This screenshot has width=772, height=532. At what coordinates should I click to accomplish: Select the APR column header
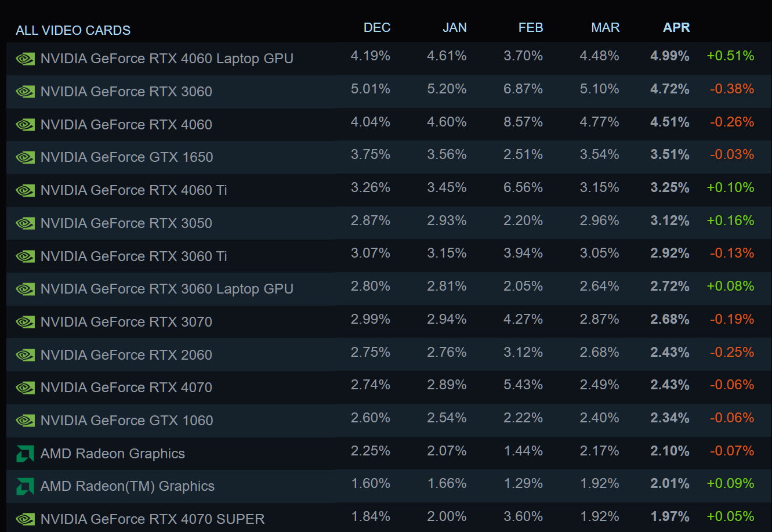pyautogui.click(x=676, y=27)
